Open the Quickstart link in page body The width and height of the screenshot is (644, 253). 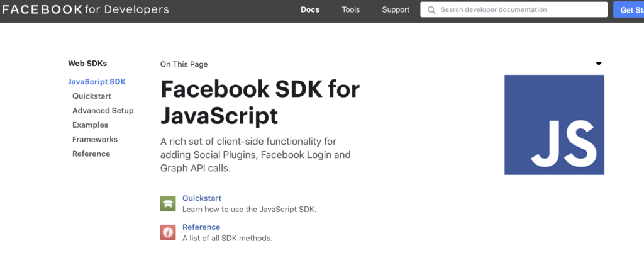(x=202, y=198)
